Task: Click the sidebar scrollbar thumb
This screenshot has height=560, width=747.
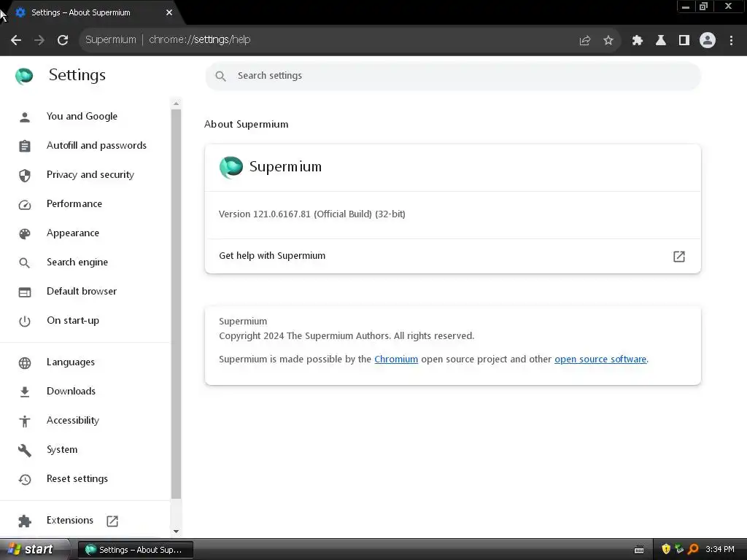Action: click(x=177, y=304)
